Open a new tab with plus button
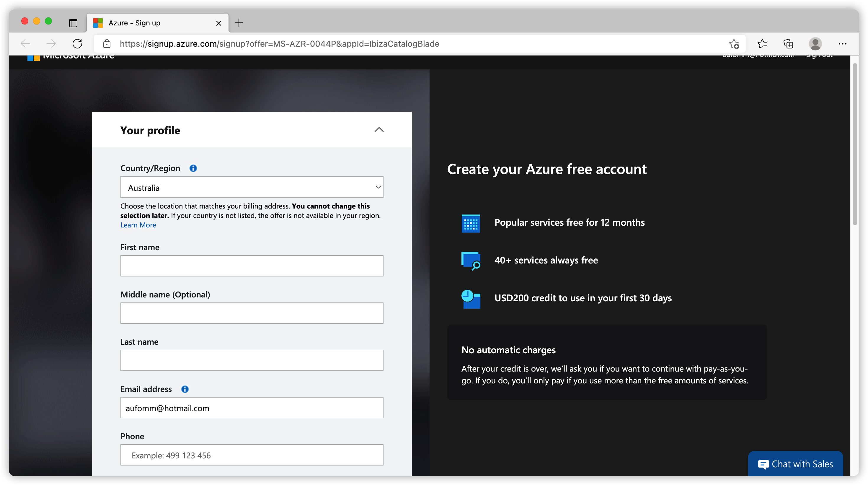Screen dimensions: 868x485 point(239,23)
